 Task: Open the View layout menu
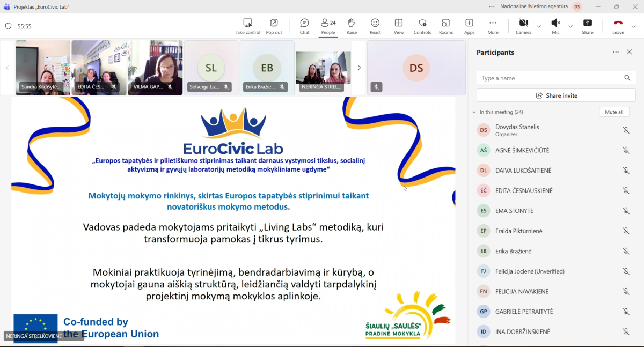pos(399,26)
